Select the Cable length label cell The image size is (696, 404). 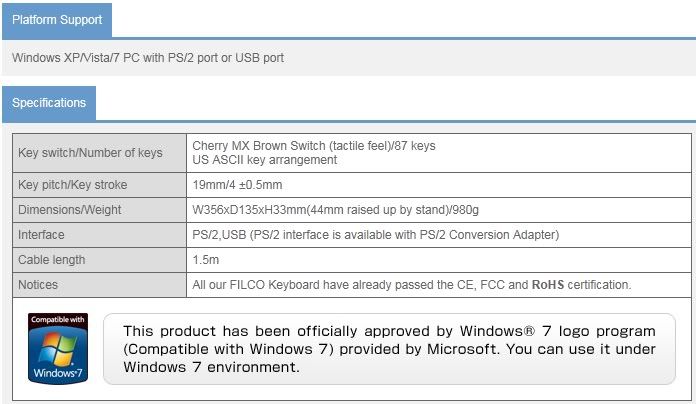point(99,260)
